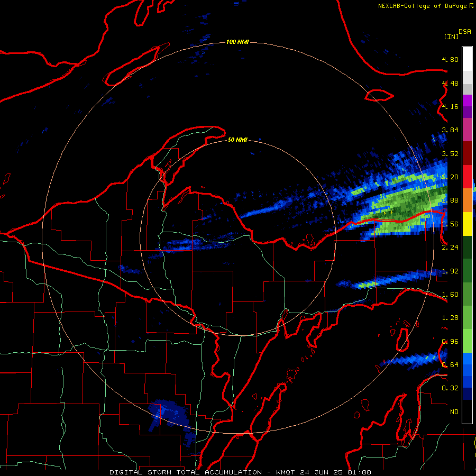Select the 0.32 legend value
The height and width of the screenshot is (476, 476).
pyautogui.click(x=450, y=388)
